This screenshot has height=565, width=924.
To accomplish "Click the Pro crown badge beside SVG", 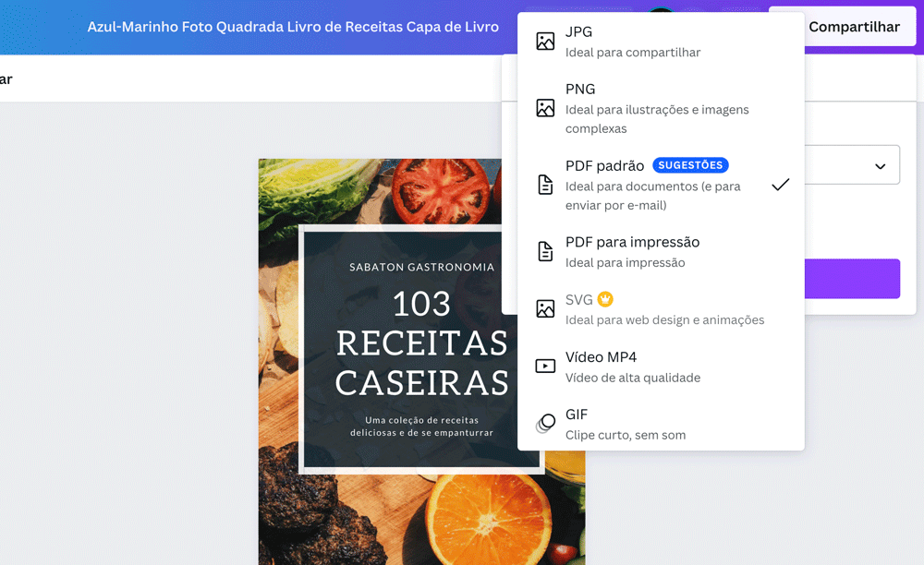I will click(x=605, y=299).
